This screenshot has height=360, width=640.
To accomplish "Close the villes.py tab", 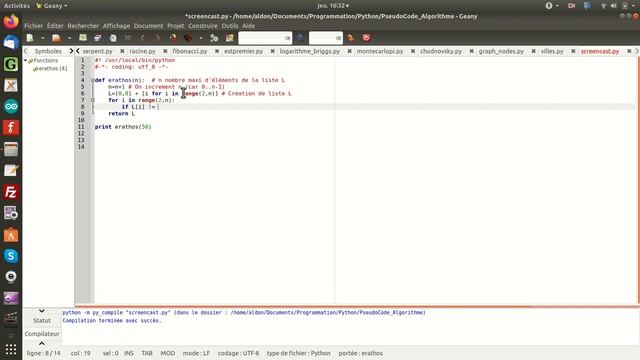I will pyautogui.click(x=573, y=51).
